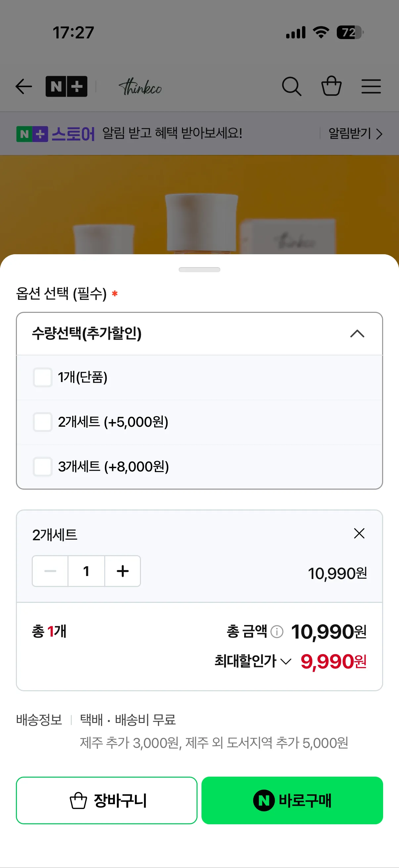Check the 3개세트 (+8,000원) option
Image resolution: width=399 pixels, height=868 pixels.
42,467
